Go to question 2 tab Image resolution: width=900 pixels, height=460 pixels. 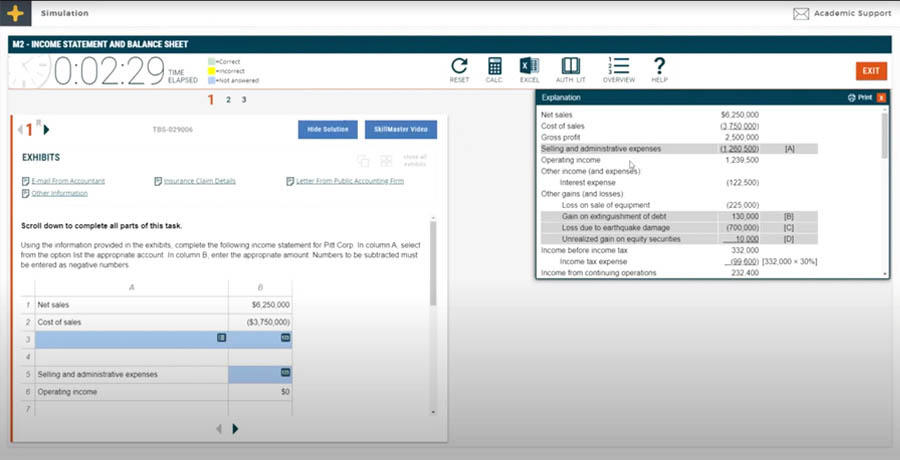click(x=228, y=100)
